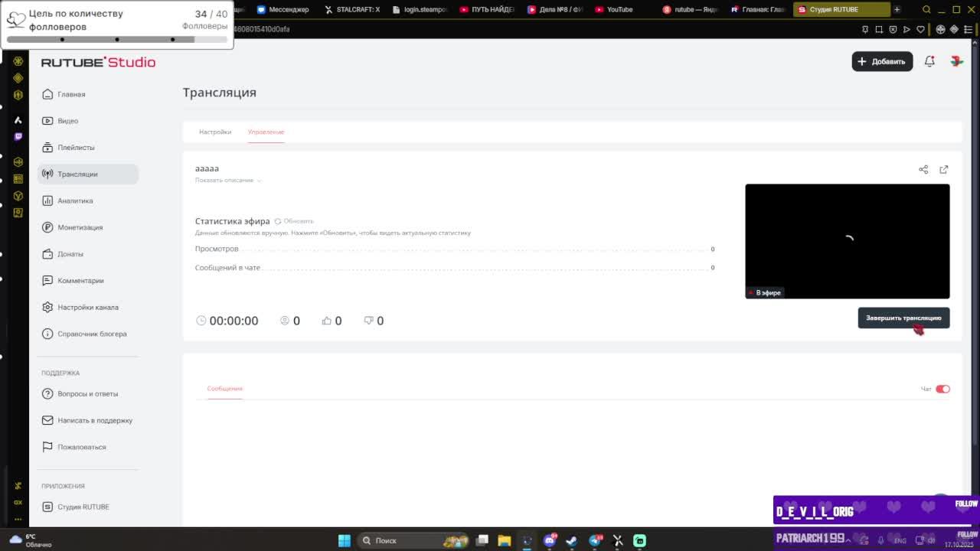This screenshot has height=551, width=980.
Task: Click the browser search magnifier icon
Action: point(926,9)
